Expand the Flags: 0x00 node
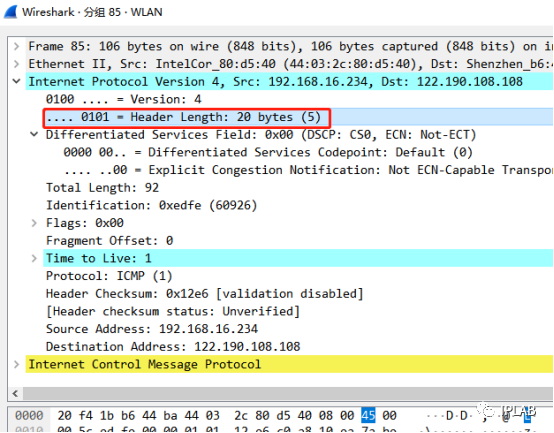Image resolution: width=554 pixels, height=433 pixels. 34,223
